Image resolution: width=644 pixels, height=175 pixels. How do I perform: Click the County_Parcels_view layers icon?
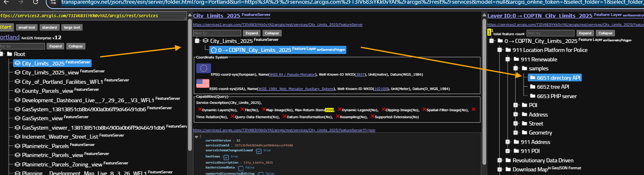click(x=17, y=91)
